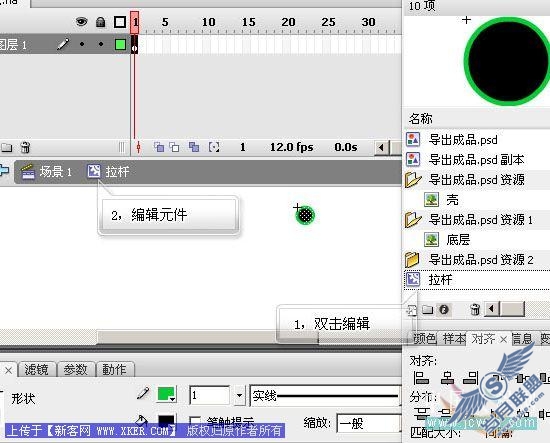Open 缩放 一般 dropdown
The image size is (550, 443).
click(x=369, y=424)
